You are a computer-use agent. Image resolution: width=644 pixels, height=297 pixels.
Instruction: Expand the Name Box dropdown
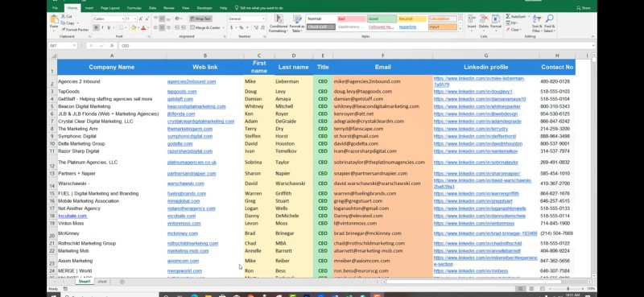pyautogui.click(x=74, y=46)
